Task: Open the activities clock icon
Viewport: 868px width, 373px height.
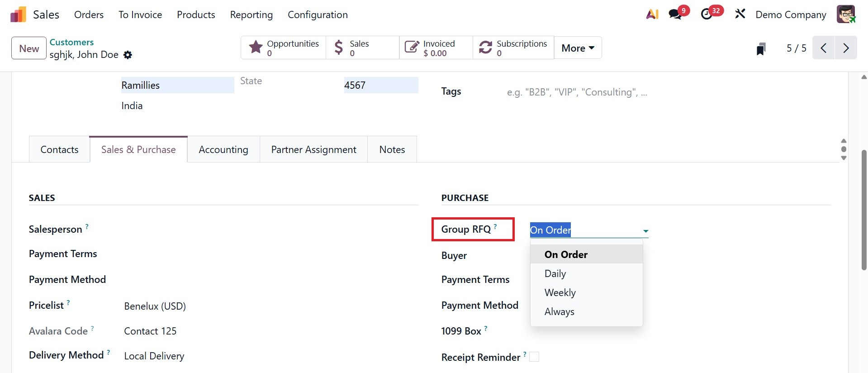Action: [707, 14]
